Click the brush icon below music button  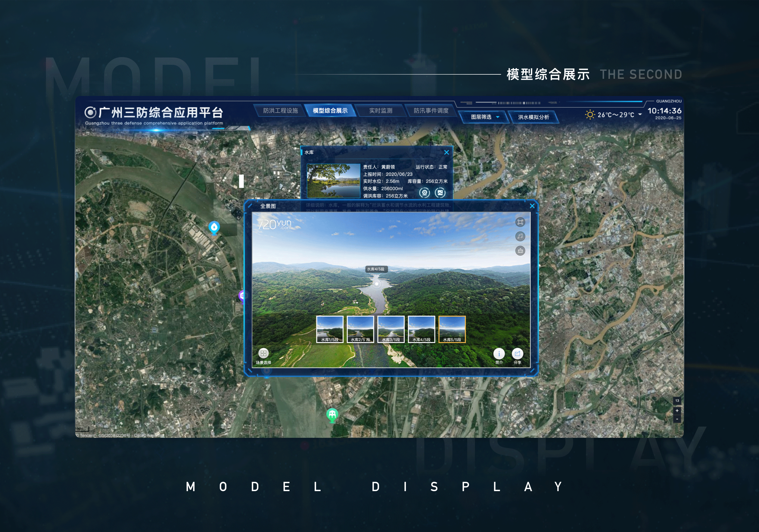(x=520, y=251)
